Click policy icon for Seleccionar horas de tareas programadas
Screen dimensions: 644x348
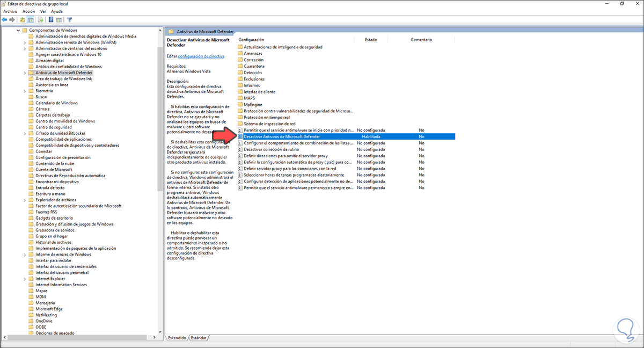click(240, 175)
